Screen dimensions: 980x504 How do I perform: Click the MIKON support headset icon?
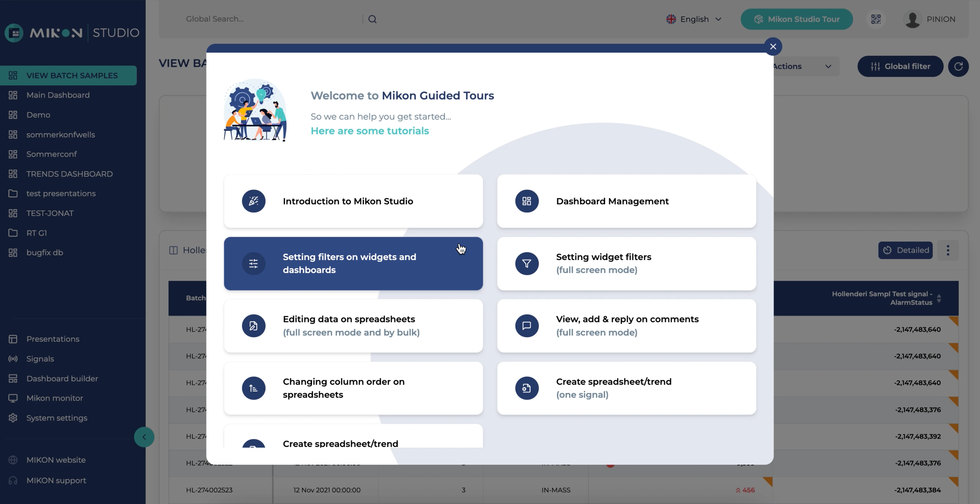click(x=13, y=480)
